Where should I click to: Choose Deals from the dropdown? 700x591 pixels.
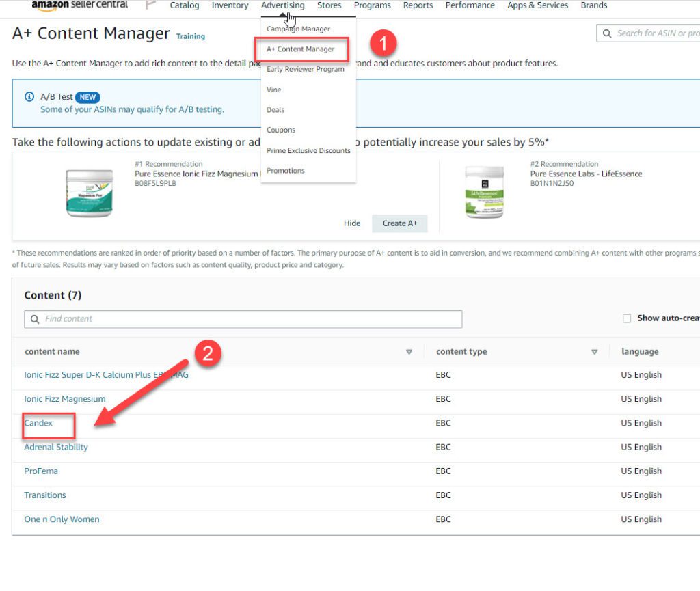click(275, 110)
